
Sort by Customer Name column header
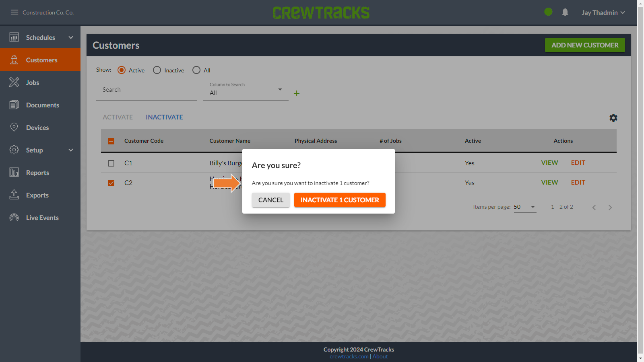(x=230, y=141)
